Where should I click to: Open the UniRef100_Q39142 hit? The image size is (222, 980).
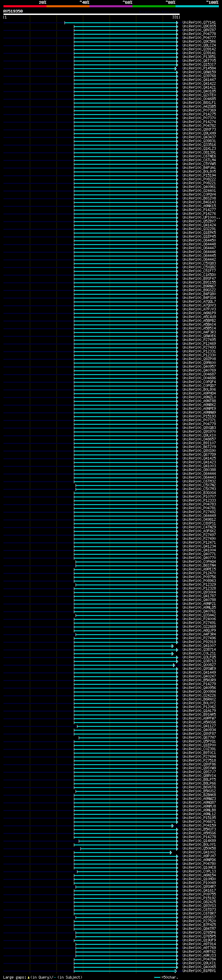pos(199,49)
